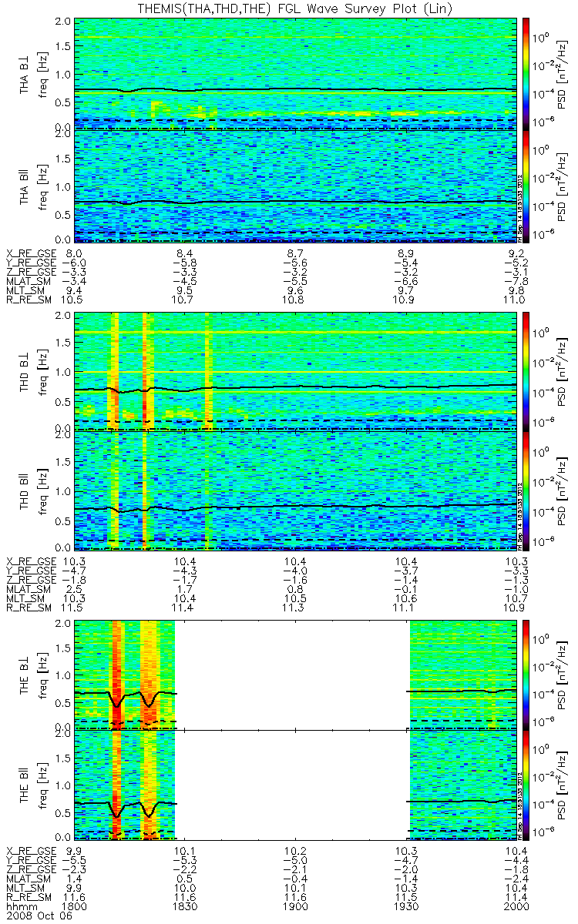Click the R_RE_SM value '10.7' under THA
The image size is (578, 924).
click(x=185, y=300)
